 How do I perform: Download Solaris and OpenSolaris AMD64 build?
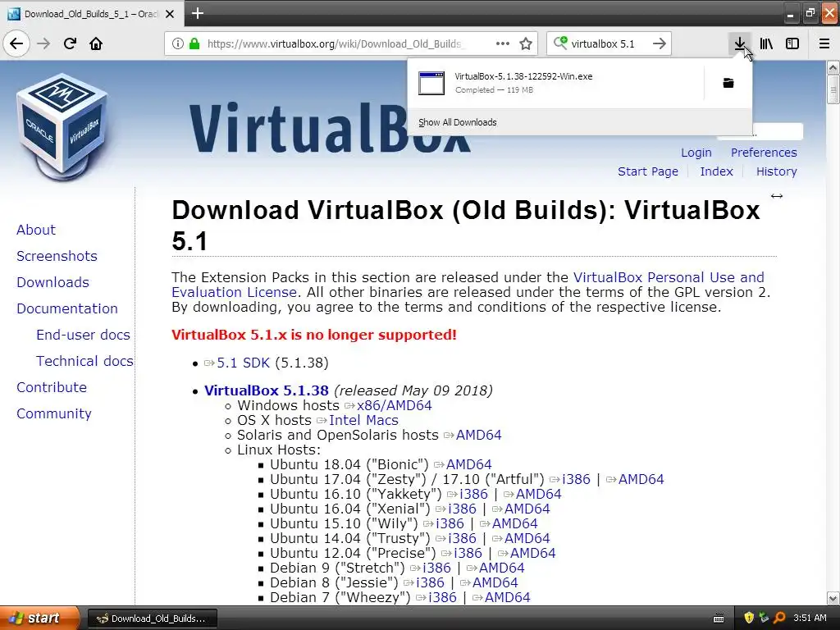click(x=478, y=435)
